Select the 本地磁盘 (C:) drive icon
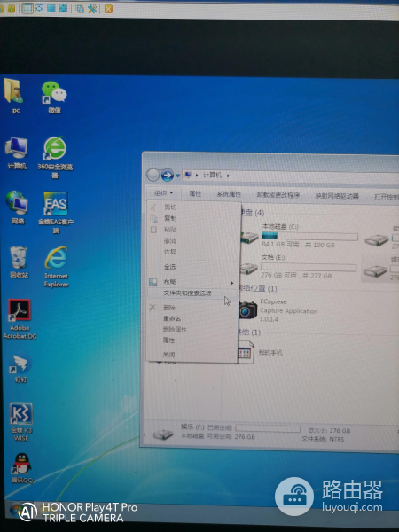 pos(250,237)
